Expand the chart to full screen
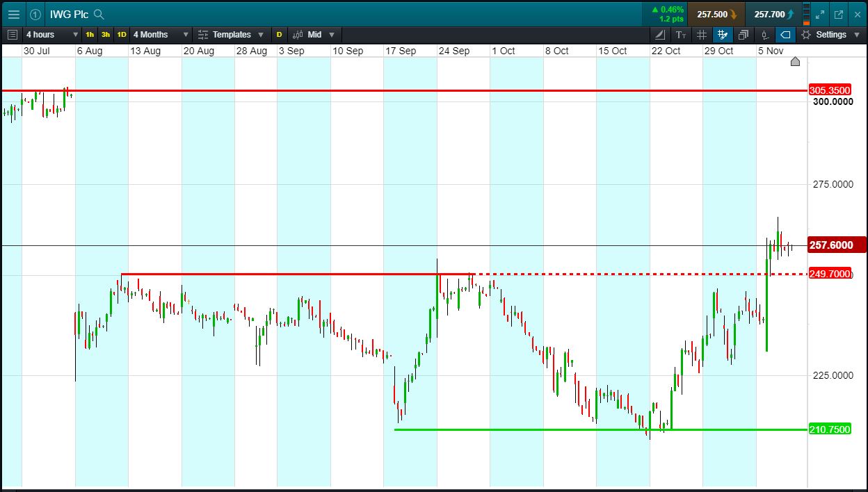Screen dimensions: 868x492 tap(820, 14)
